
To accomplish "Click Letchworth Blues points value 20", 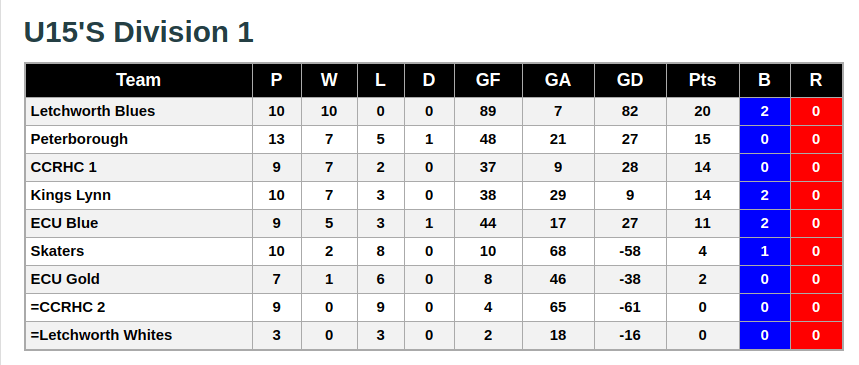I will click(702, 111).
